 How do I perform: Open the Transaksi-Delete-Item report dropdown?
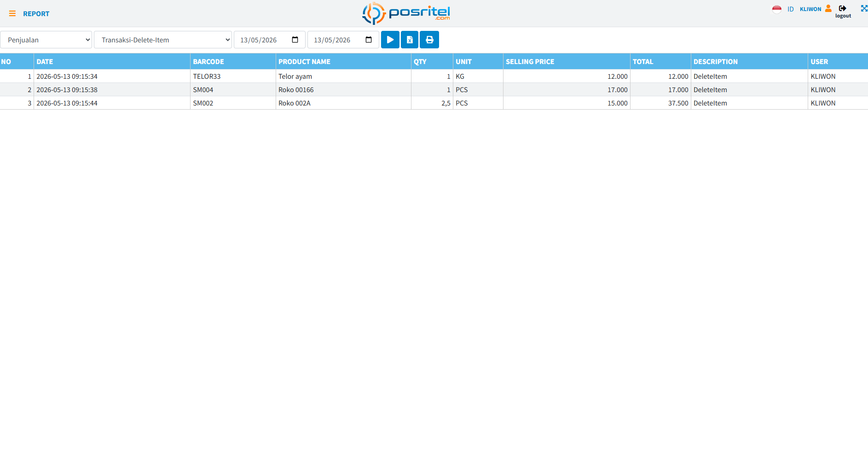pos(163,40)
